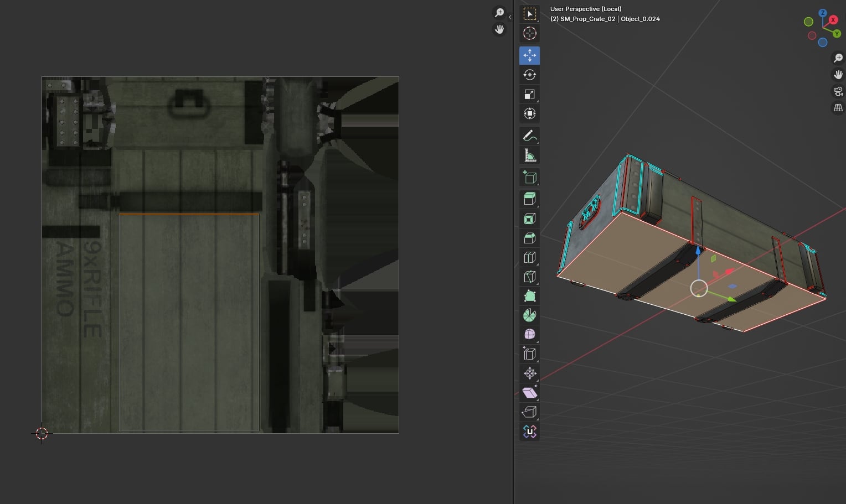Screen dimensions: 846x504
Task: Select the Extrude Region tool
Action: click(529, 199)
